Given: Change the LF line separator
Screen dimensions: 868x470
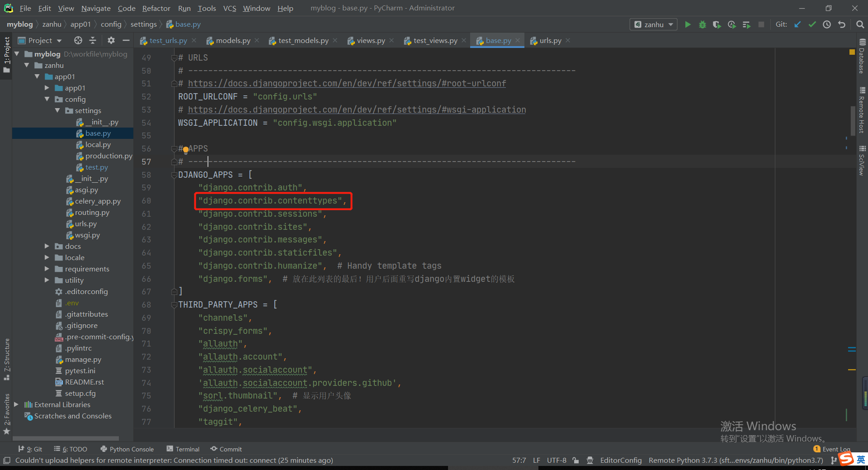Looking at the screenshot, I should [537, 461].
